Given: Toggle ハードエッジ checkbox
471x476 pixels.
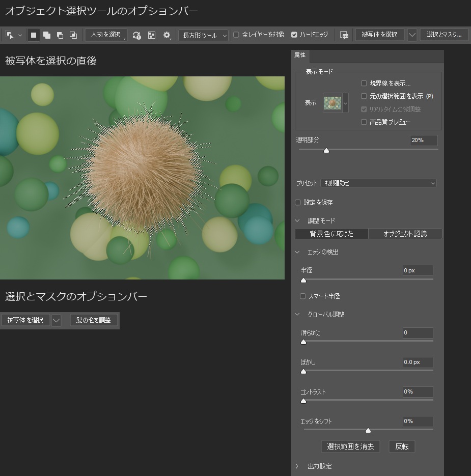Looking at the screenshot, I should (x=294, y=35).
